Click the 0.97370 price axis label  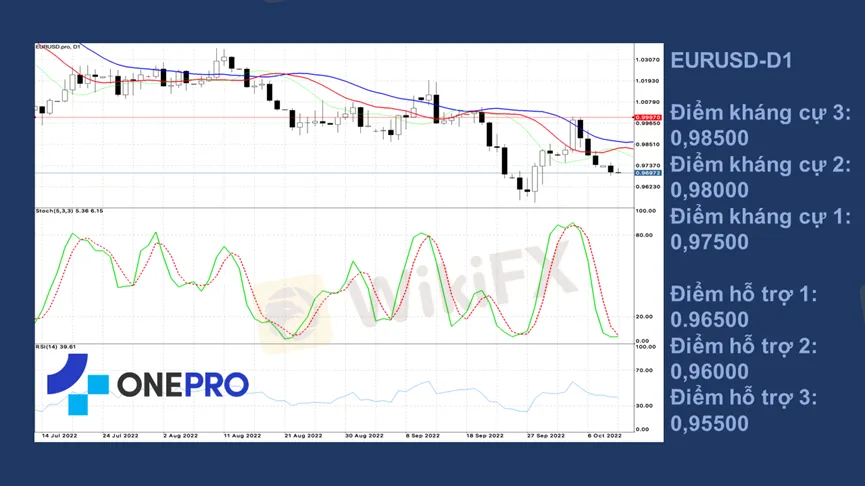(648, 165)
